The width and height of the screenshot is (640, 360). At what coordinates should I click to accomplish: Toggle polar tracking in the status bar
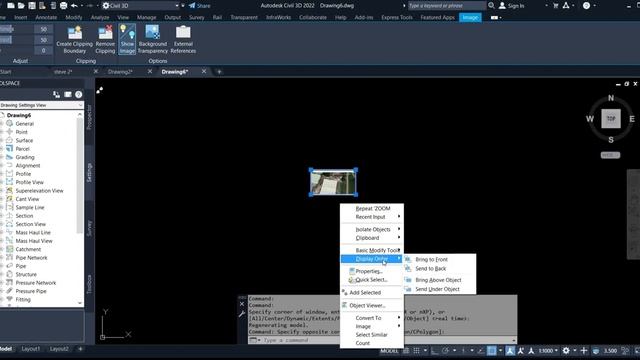445,351
